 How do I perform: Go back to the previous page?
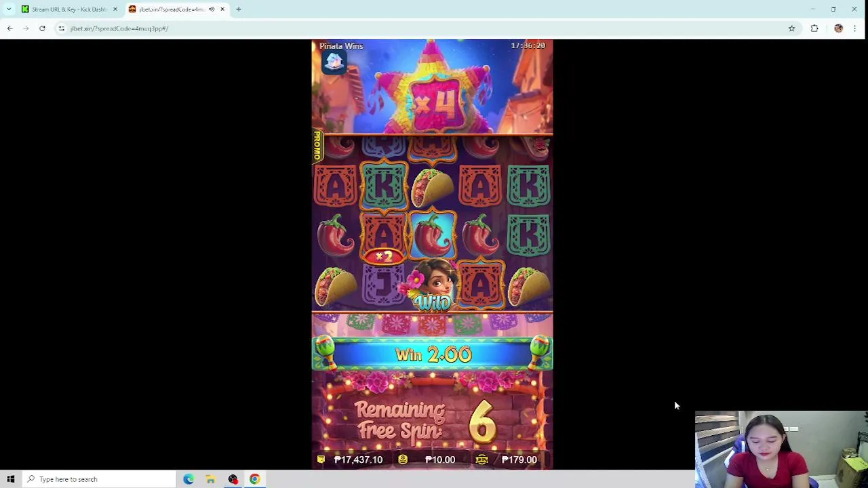pos(9,28)
